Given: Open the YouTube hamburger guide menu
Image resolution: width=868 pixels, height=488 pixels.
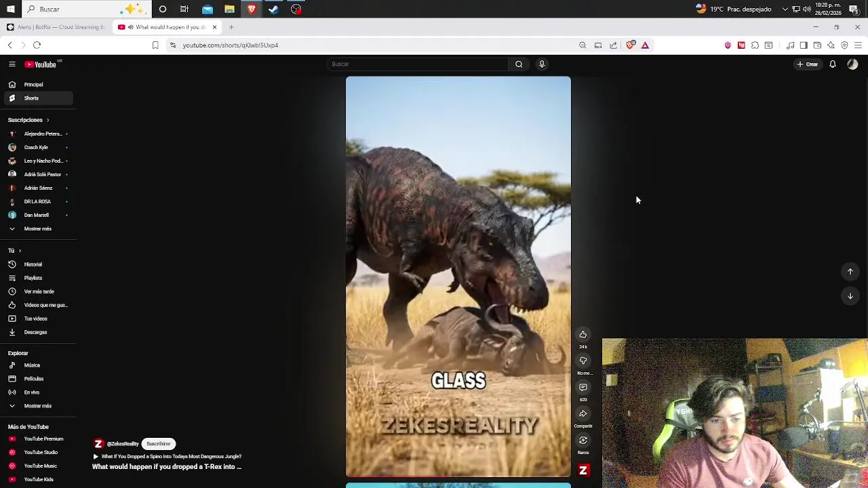Looking at the screenshot, I should [x=12, y=64].
